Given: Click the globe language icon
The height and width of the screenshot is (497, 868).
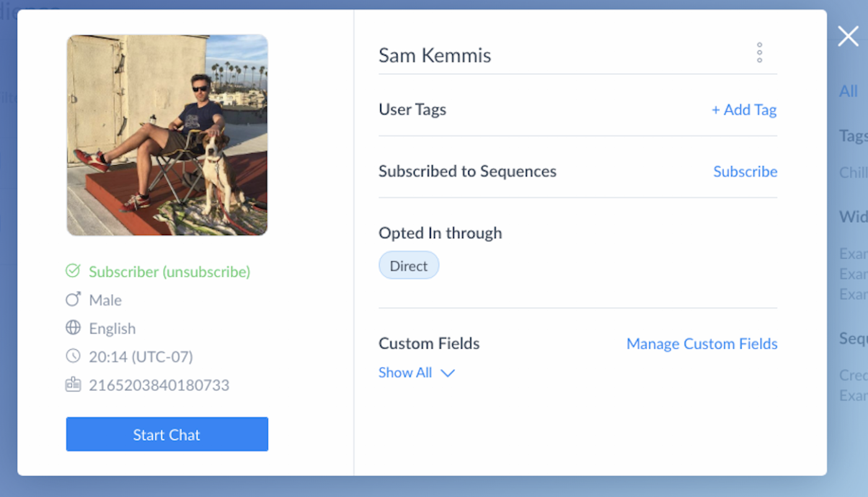Looking at the screenshot, I should click(73, 328).
